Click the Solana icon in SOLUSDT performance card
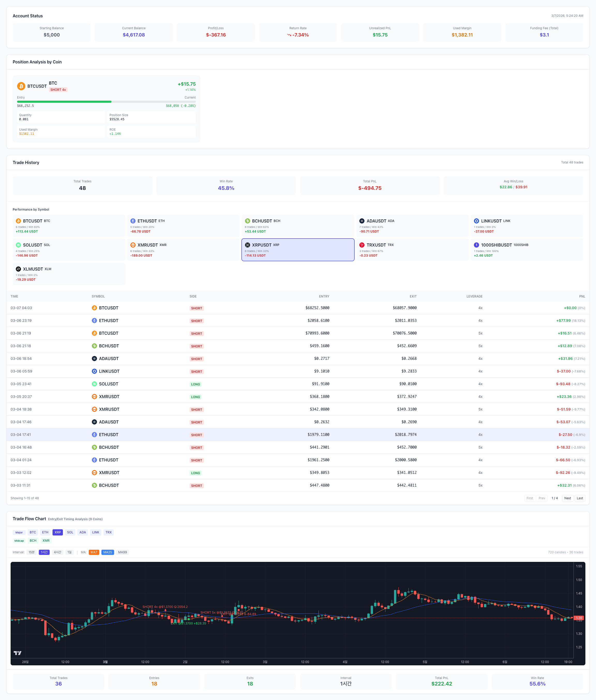The width and height of the screenshot is (596, 700). pyautogui.click(x=18, y=245)
